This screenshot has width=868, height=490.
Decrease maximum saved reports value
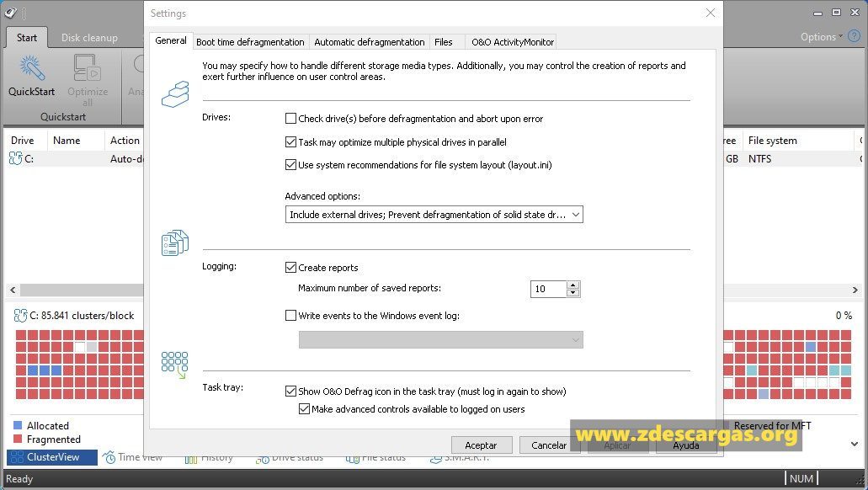point(573,293)
